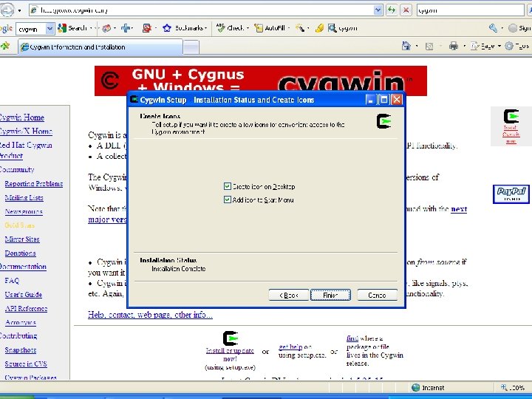The width and height of the screenshot is (532, 399).
Task: Cancel the Cygwin Setup dialog
Action: (x=377, y=295)
